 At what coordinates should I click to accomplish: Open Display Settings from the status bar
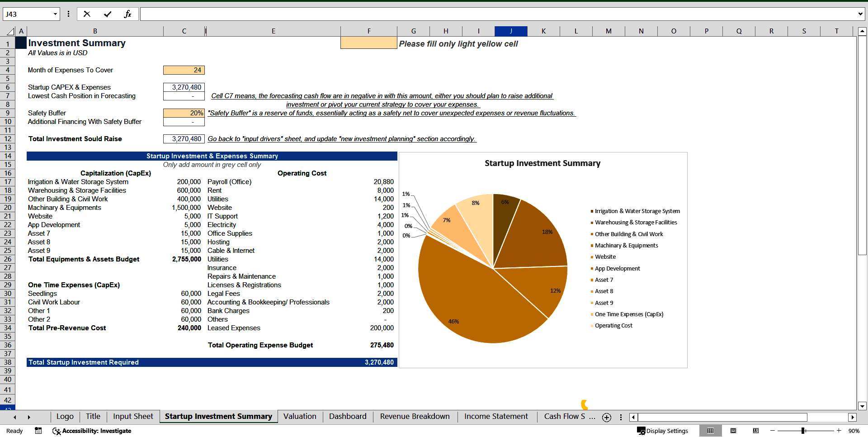point(663,431)
